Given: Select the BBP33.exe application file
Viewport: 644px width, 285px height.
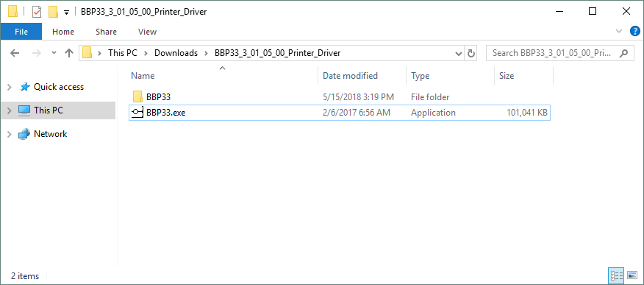Looking at the screenshot, I should click(x=340, y=112).
